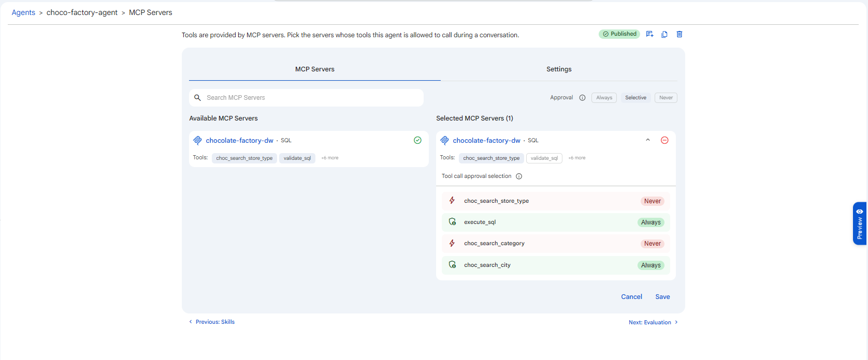Click the green check on available chocolate-factory-dw

[417, 140]
